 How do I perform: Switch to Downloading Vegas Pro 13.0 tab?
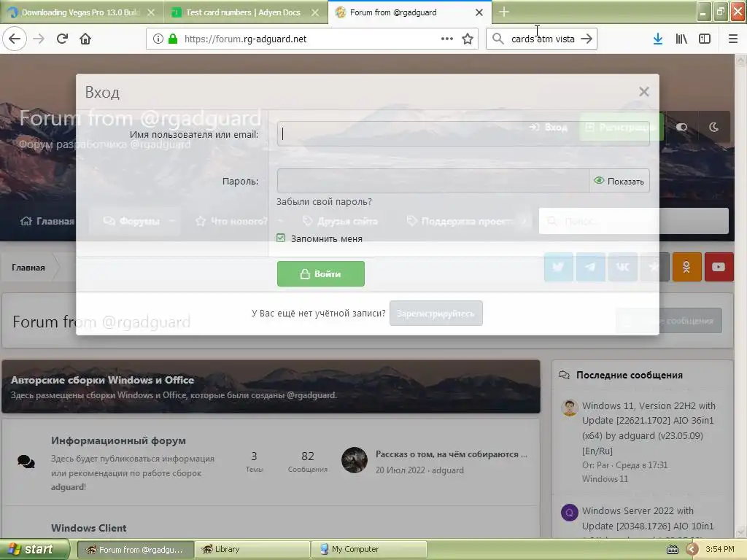tap(80, 12)
